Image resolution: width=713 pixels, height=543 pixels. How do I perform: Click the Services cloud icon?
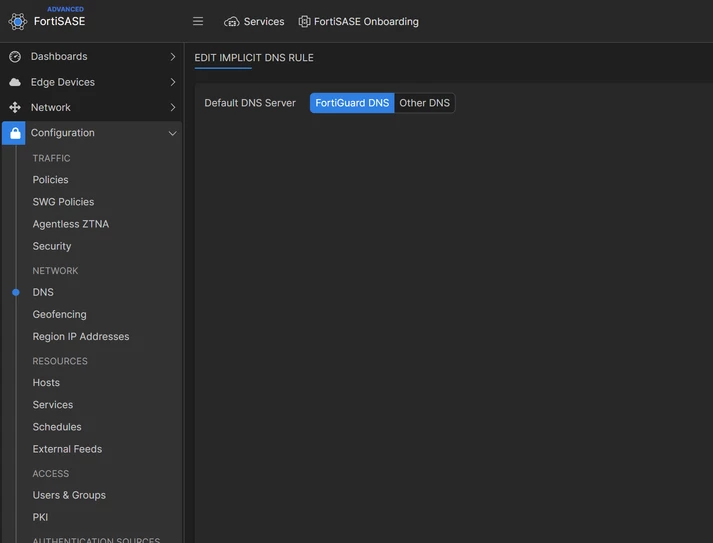coord(231,21)
